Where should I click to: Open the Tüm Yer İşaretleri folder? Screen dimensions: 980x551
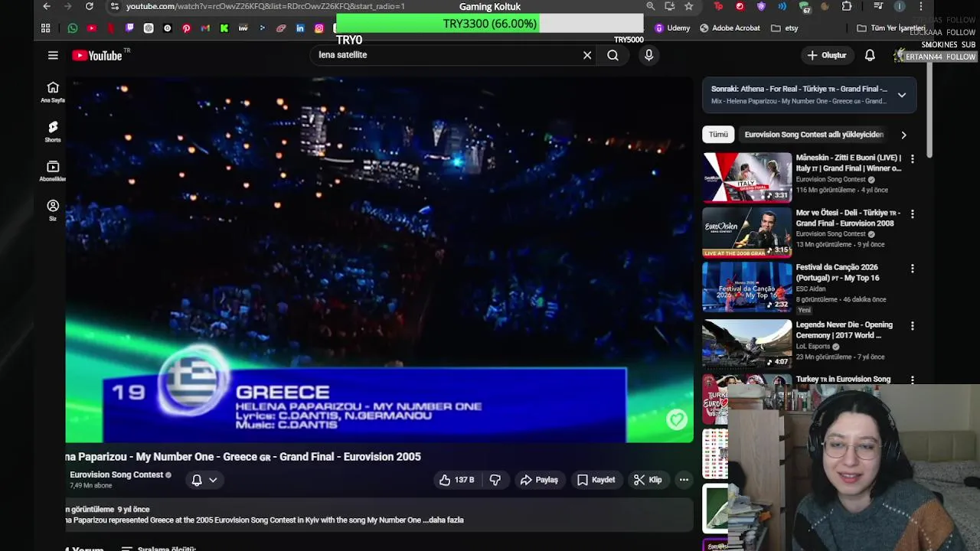tap(890, 28)
